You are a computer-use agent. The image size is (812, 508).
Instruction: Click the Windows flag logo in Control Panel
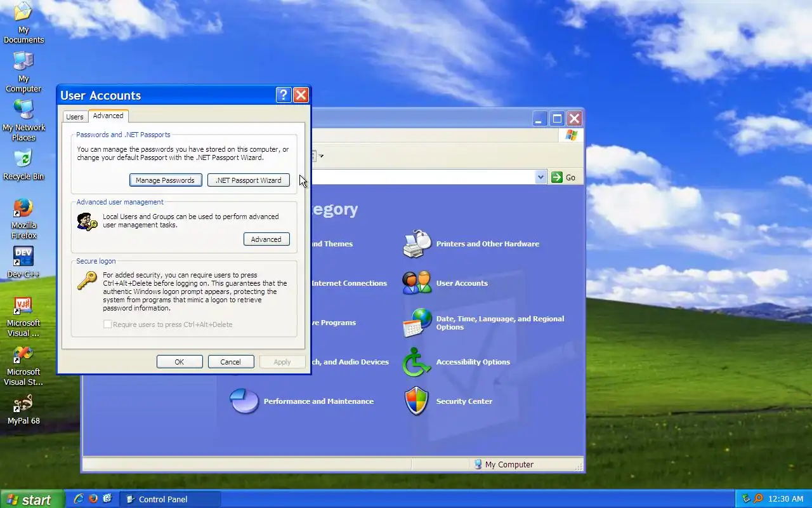tap(572, 135)
